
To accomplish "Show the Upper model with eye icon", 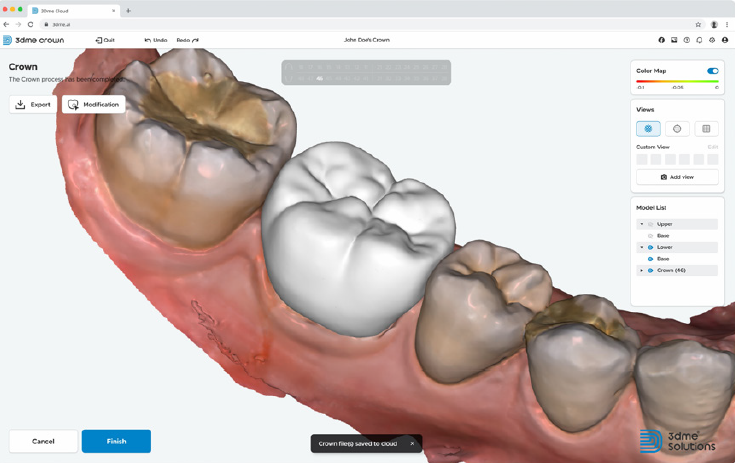I will [650, 224].
